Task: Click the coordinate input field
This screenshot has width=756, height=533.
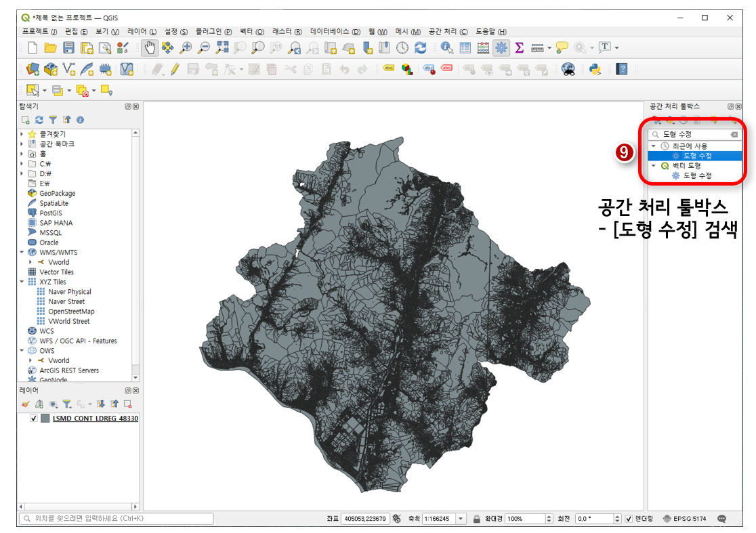Action: [365, 519]
